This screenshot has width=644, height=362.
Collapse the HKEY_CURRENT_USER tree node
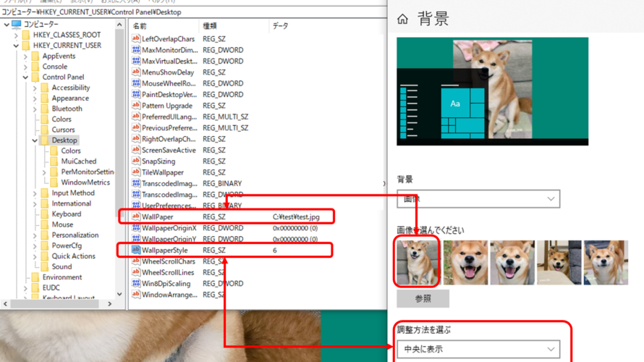tap(16, 46)
